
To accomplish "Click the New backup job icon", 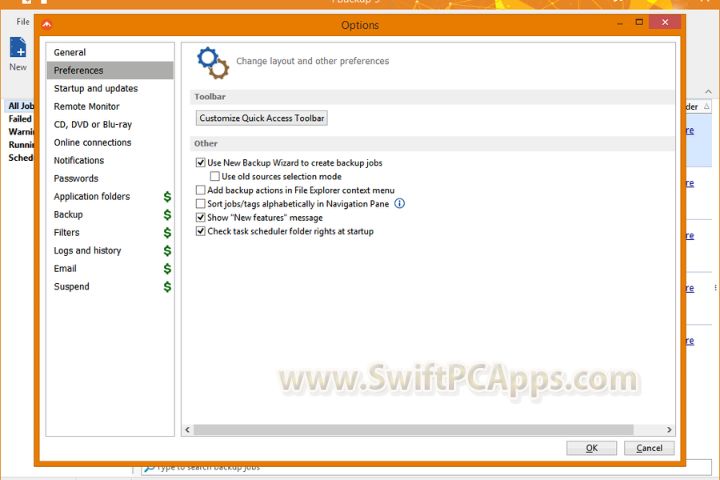I will 18,48.
